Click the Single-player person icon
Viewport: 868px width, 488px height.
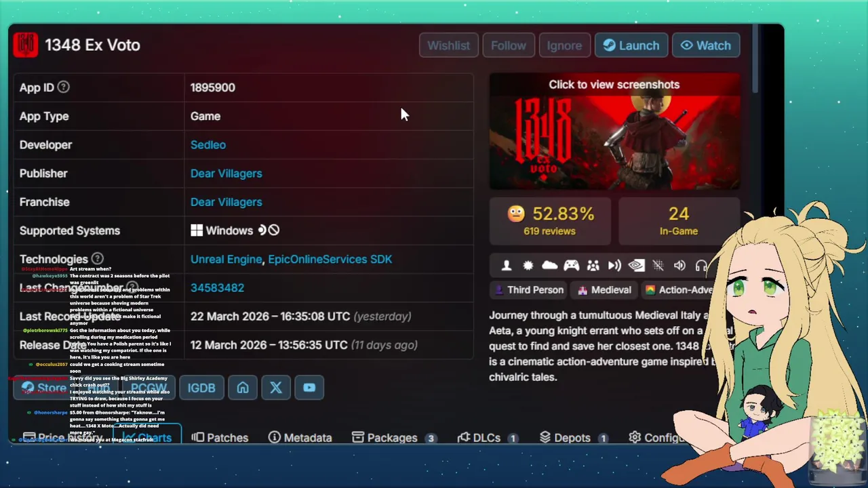click(507, 266)
